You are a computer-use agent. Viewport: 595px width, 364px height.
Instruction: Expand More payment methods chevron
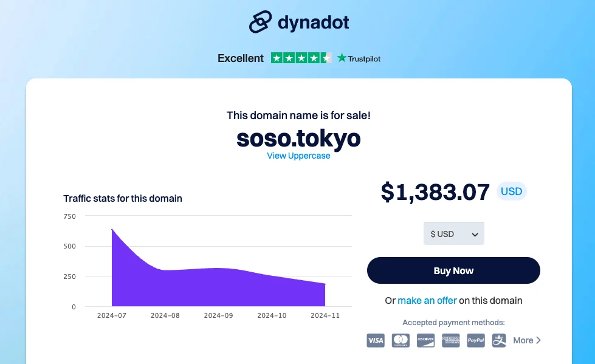538,340
